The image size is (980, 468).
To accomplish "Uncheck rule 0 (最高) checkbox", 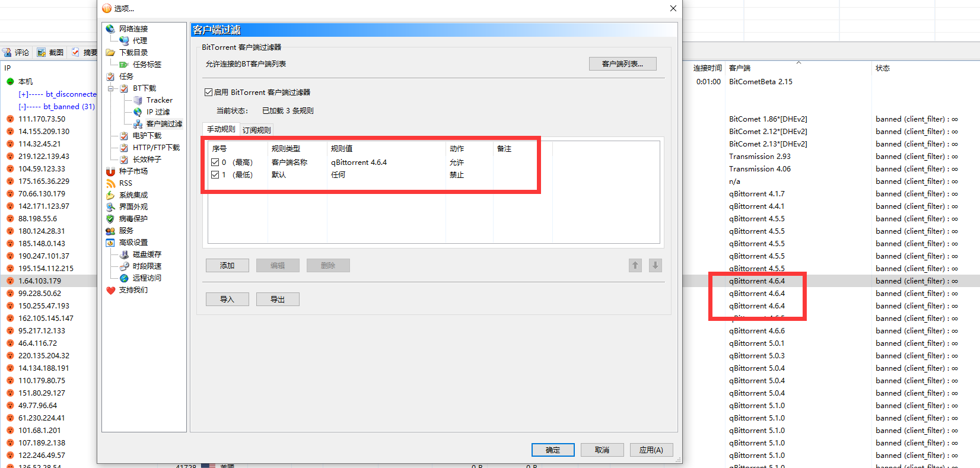I will pyautogui.click(x=215, y=162).
